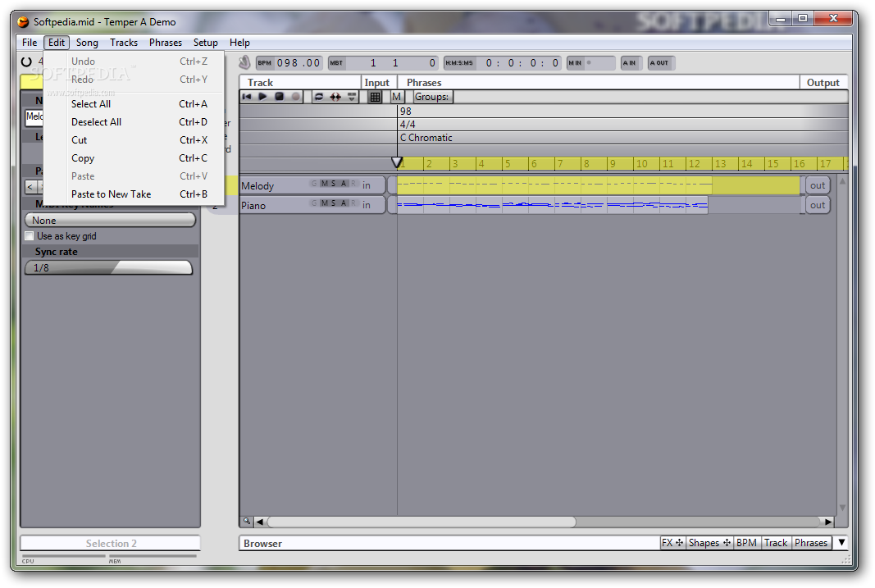Screen dimensions: 875x588
Task: Click the A OUT indicator button
Action: click(x=661, y=63)
